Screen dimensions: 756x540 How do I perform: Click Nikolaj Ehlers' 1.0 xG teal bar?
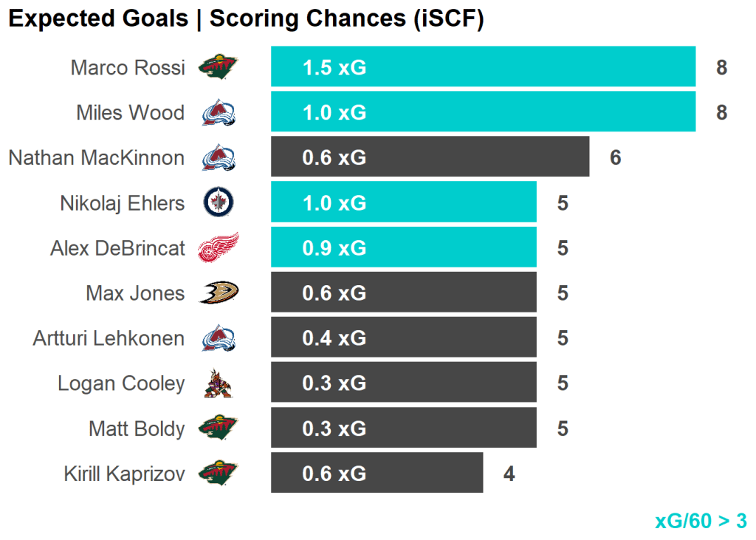coord(403,202)
